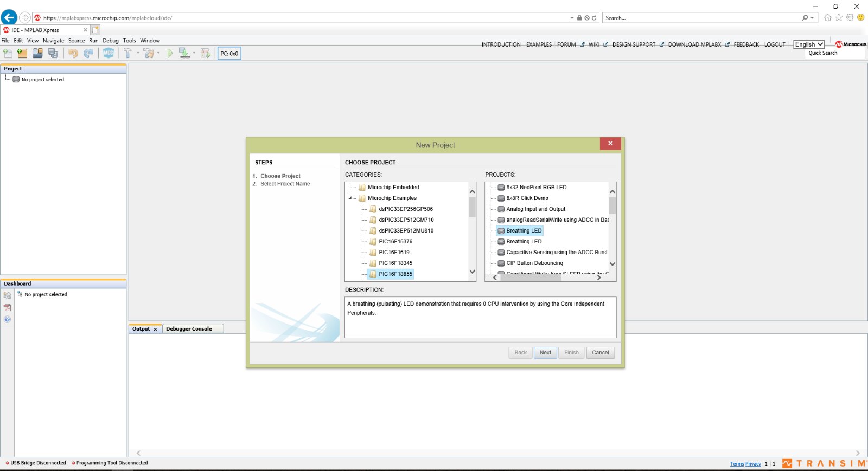Click the New Project toolbar icon
The image size is (868, 471).
click(x=22, y=53)
